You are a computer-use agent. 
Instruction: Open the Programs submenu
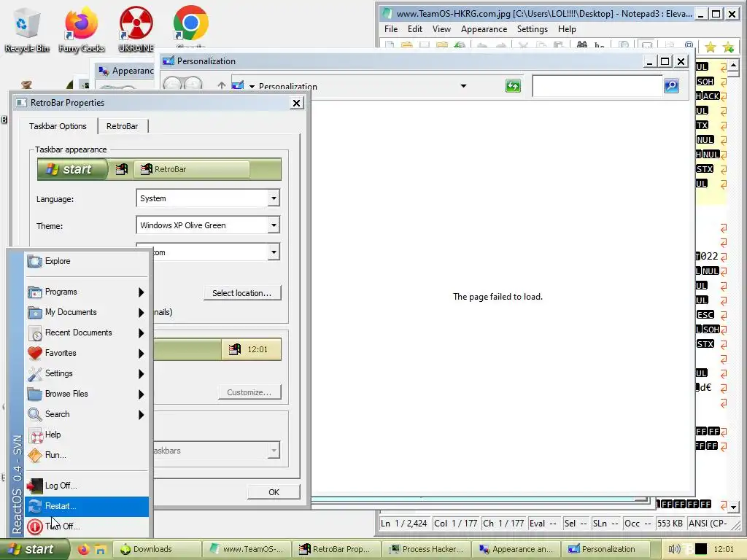click(87, 292)
